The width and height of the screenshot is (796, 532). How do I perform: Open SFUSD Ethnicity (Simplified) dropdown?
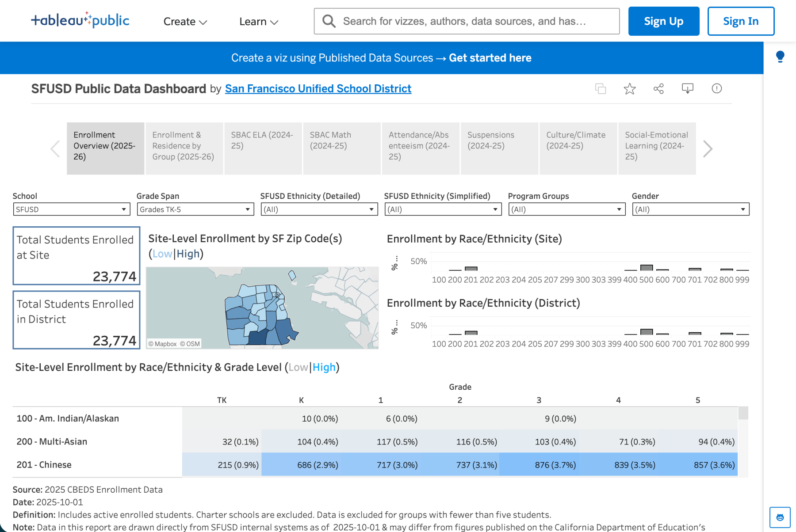point(443,209)
